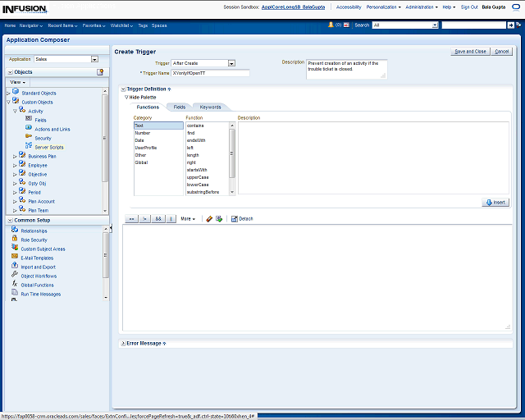Click the eraser icon in script toolbar
The height and width of the screenshot is (420, 525).
click(x=209, y=219)
